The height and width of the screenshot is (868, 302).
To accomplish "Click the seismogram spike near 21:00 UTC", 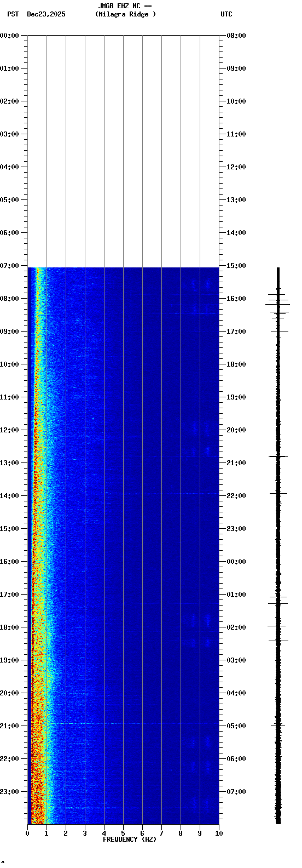I will point(278,456).
